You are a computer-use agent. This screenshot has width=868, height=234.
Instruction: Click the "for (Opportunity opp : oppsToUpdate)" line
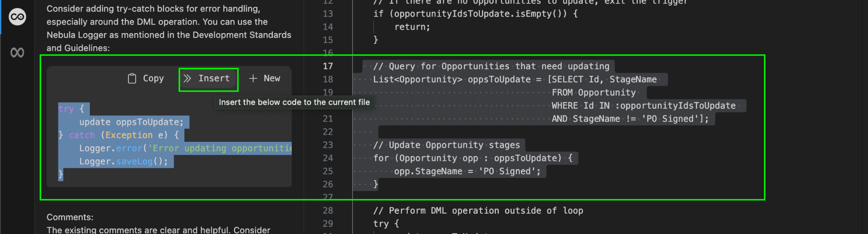pyautogui.click(x=473, y=158)
